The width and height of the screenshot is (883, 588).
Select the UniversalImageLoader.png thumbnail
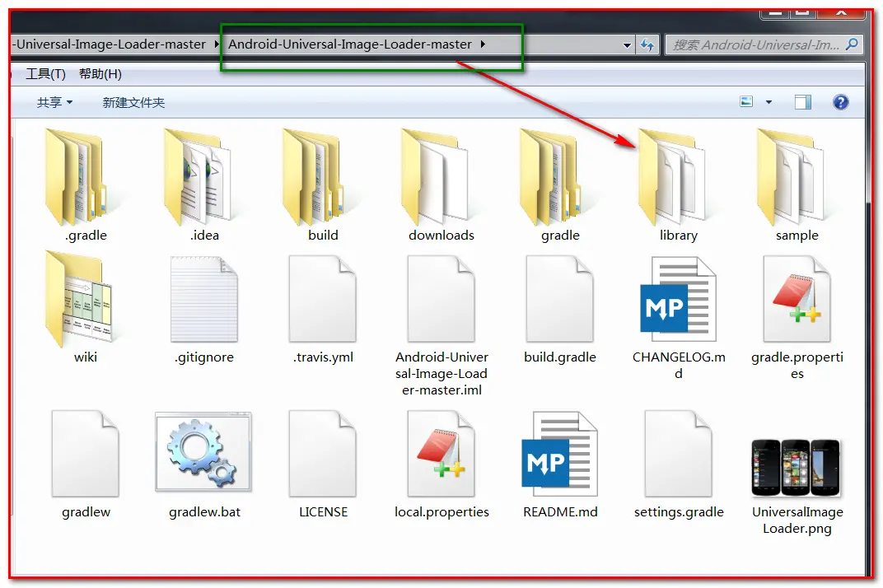[x=796, y=468]
